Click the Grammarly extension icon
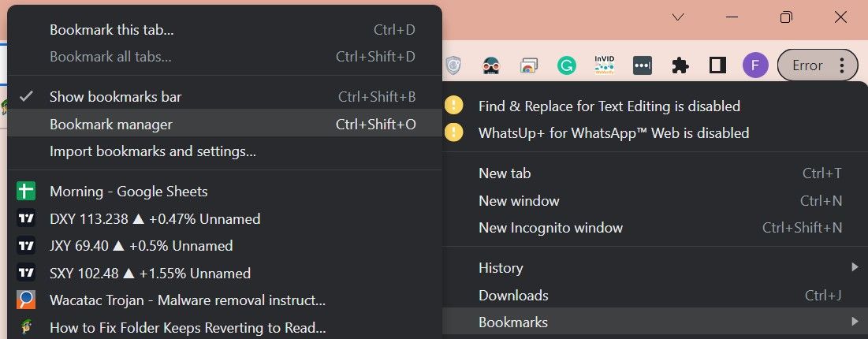Image resolution: width=868 pixels, height=339 pixels. 566,65
